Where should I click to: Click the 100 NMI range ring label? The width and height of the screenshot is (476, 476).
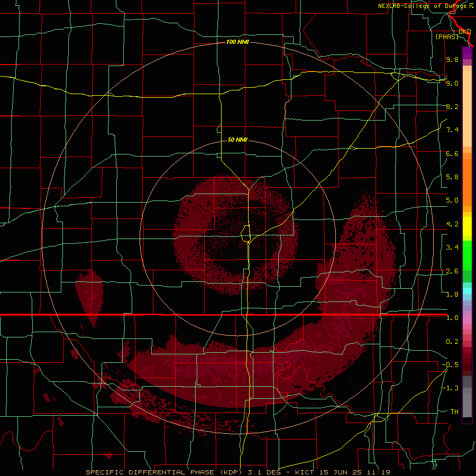coord(237,42)
